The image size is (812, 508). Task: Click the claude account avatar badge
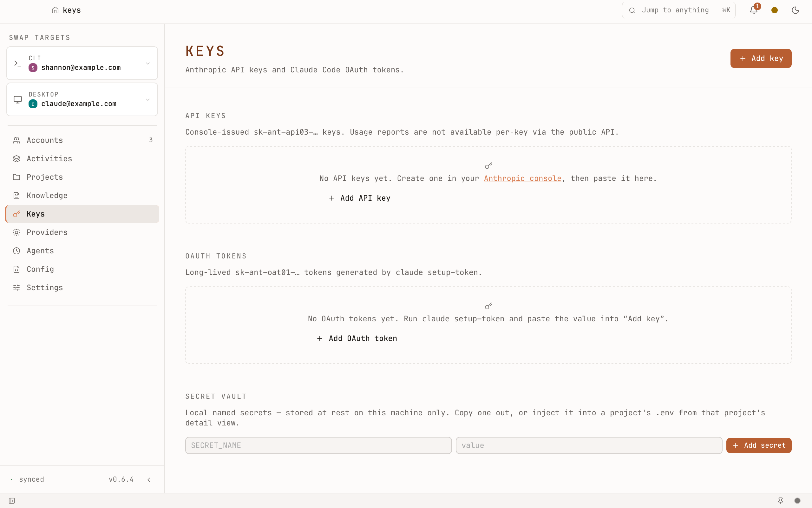click(33, 104)
